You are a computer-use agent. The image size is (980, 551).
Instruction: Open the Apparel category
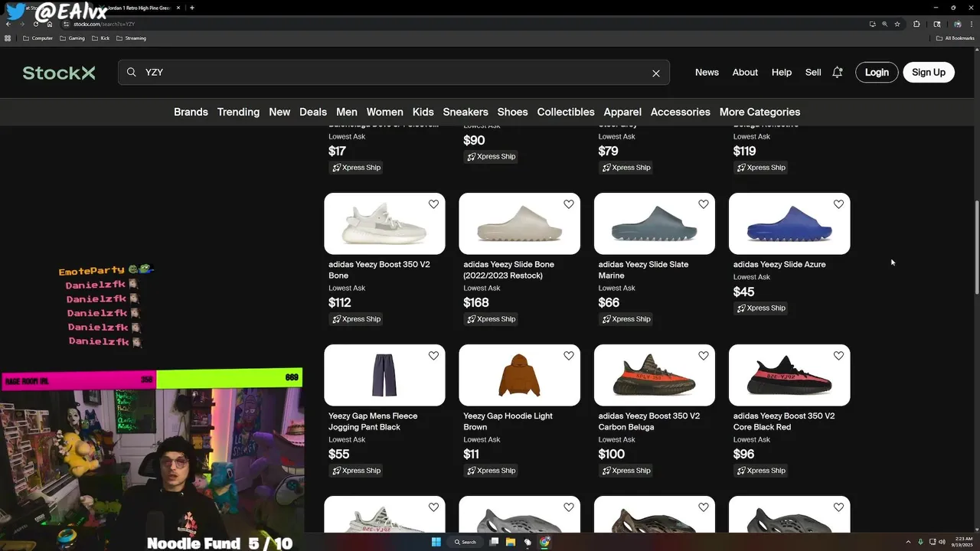[622, 112]
